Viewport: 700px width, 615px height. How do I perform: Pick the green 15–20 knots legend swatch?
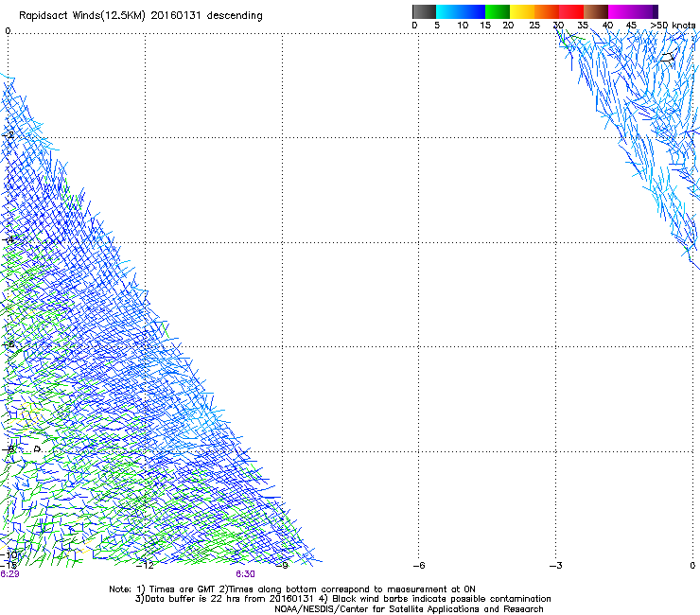point(498,11)
